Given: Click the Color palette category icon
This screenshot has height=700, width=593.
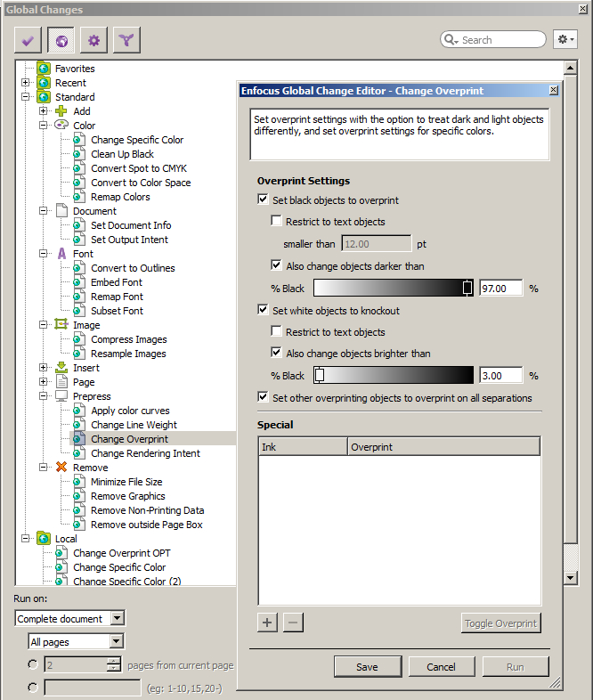Looking at the screenshot, I should [61, 125].
